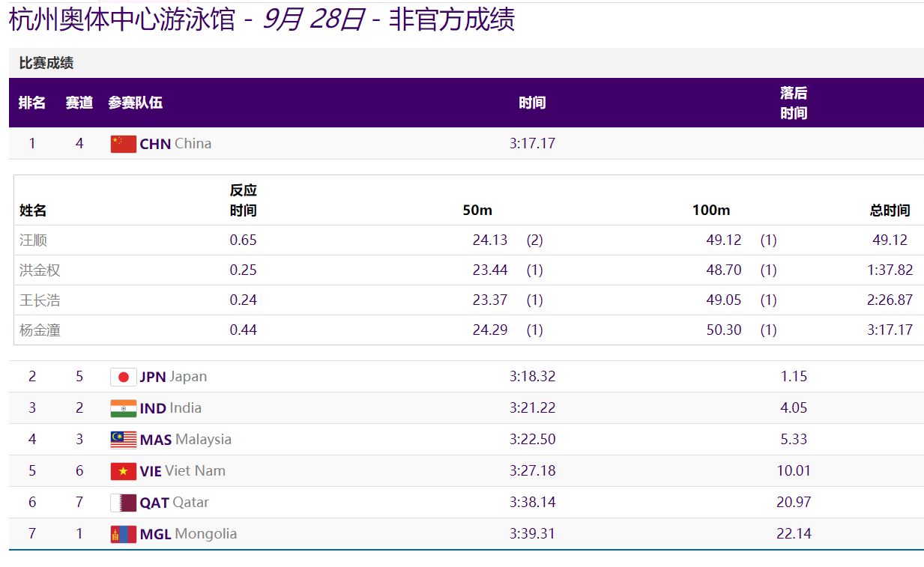Click the 100m split value 48.70
This screenshot has width=924, height=567.
click(724, 270)
